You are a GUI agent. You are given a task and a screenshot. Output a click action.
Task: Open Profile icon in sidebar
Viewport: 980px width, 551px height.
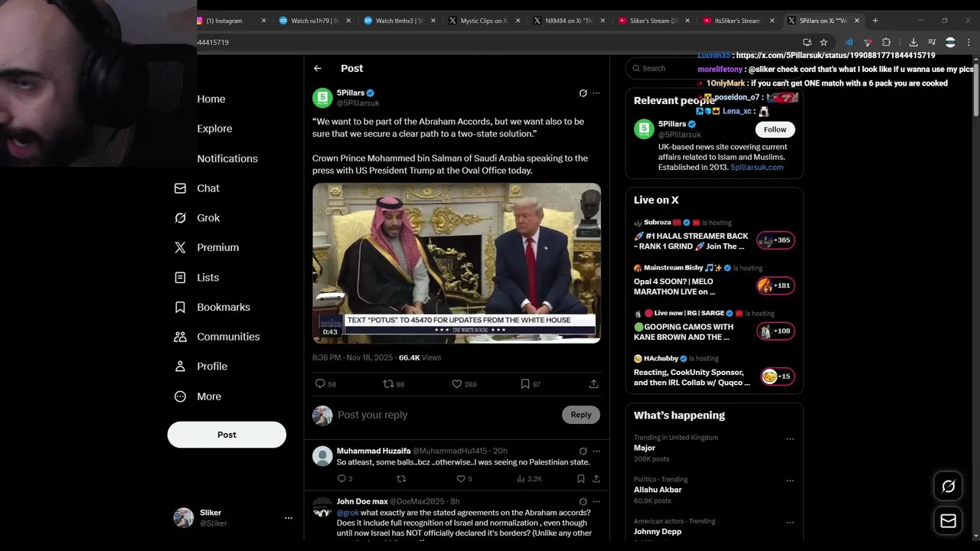(180, 367)
